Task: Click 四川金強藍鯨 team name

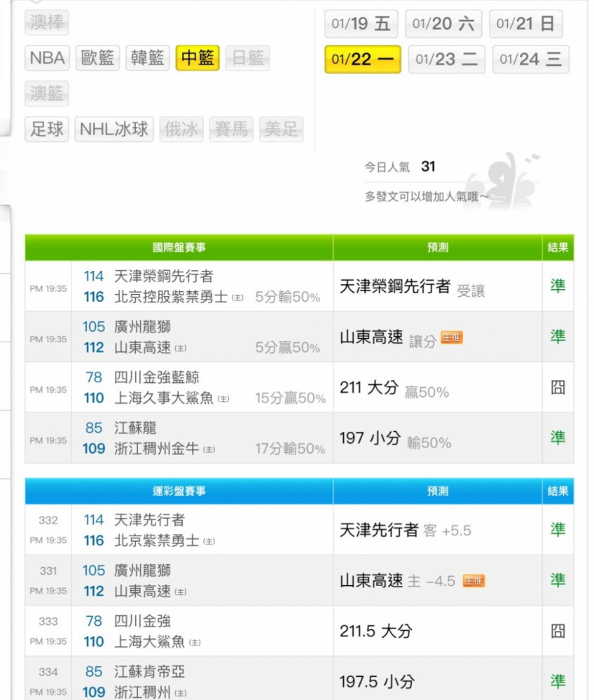Action: (157, 377)
